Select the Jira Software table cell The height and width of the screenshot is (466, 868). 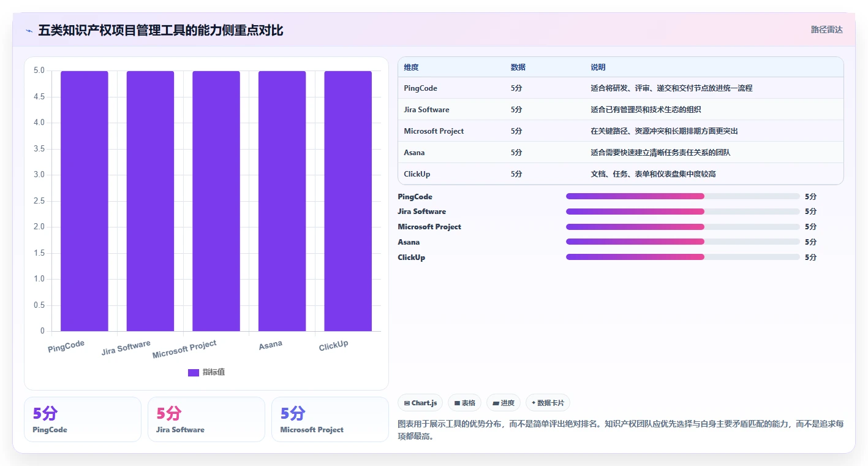pyautogui.click(x=426, y=110)
